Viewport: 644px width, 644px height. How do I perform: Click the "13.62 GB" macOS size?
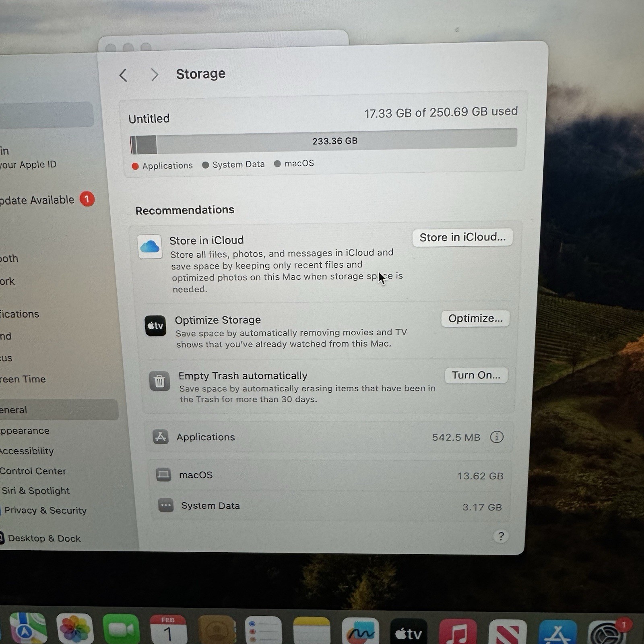(480, 476)
